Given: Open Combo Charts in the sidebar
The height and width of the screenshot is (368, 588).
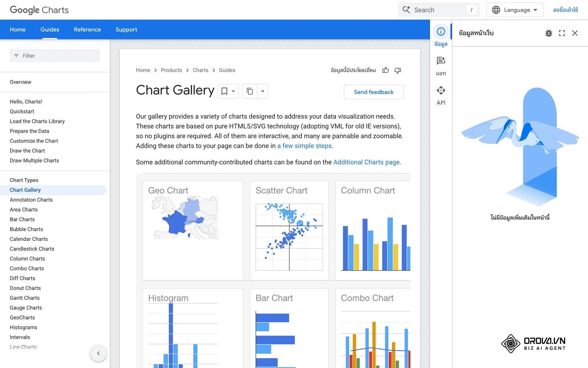Looking at the screenshot, I should pos(27,268).
